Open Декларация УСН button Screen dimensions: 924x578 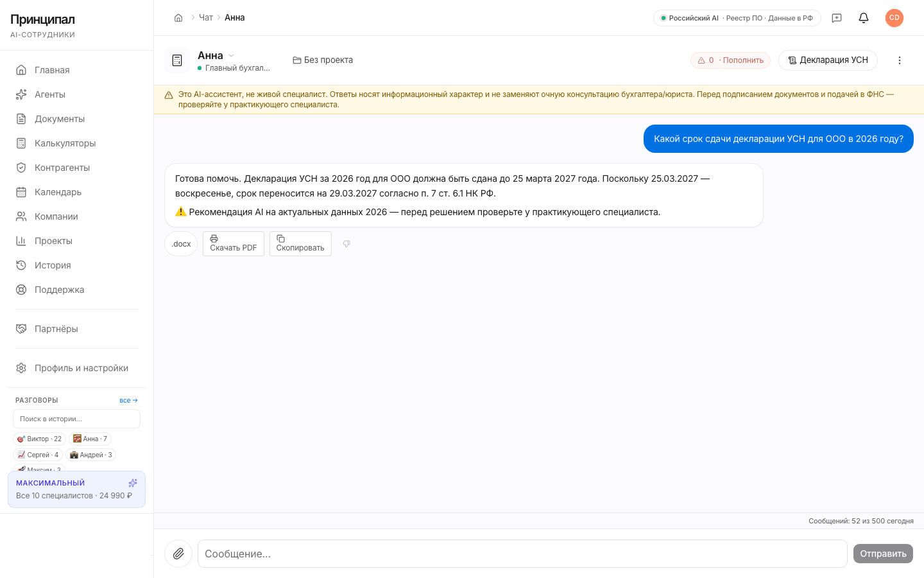pos(828,60)
